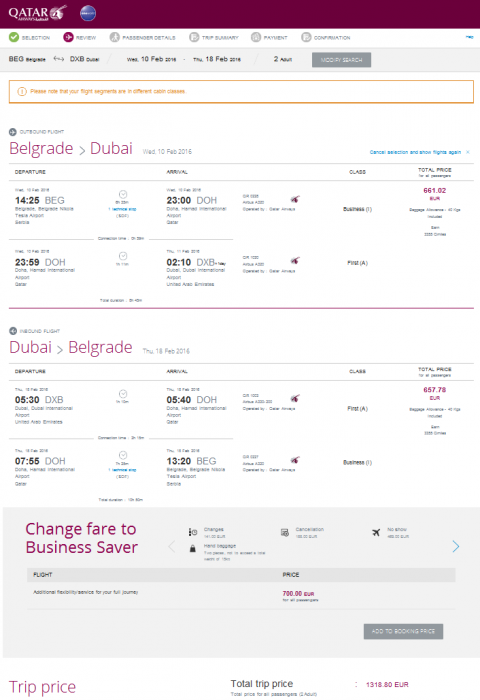The width and height of the screenshot is (480, 700).
Task: Show next fare option with right chevron
Action: pos(455,546)
